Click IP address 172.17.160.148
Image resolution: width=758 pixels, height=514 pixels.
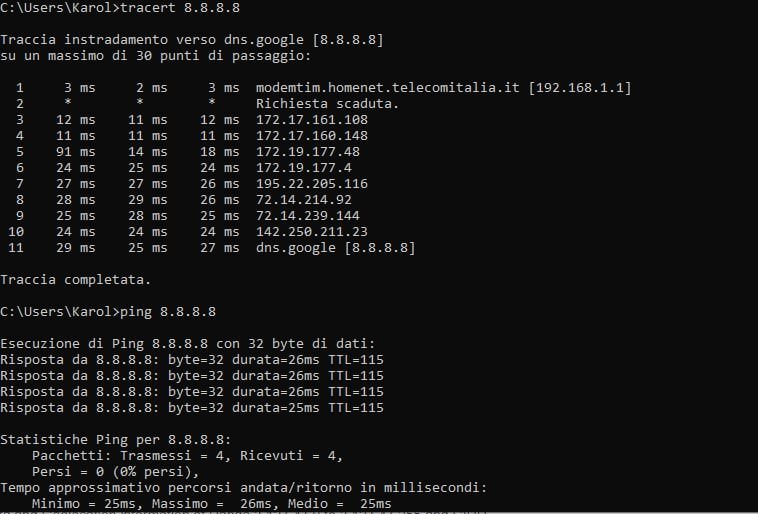312,135
